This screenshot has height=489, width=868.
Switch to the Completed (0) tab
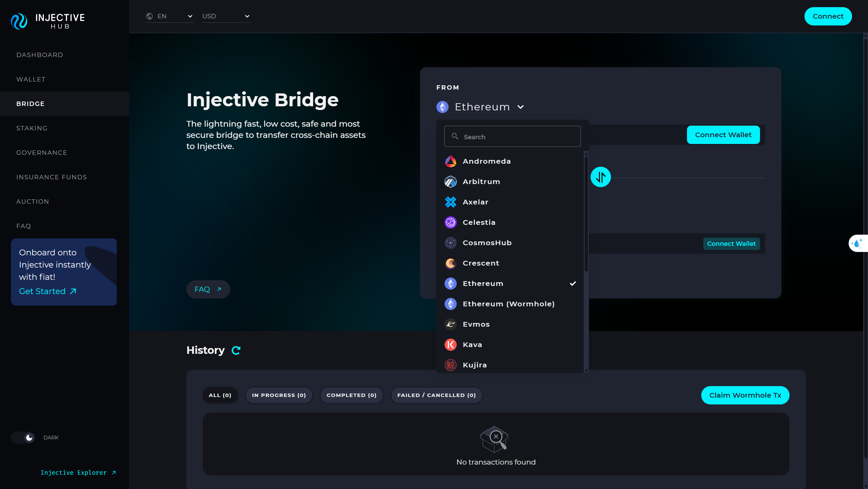(352, 395)
